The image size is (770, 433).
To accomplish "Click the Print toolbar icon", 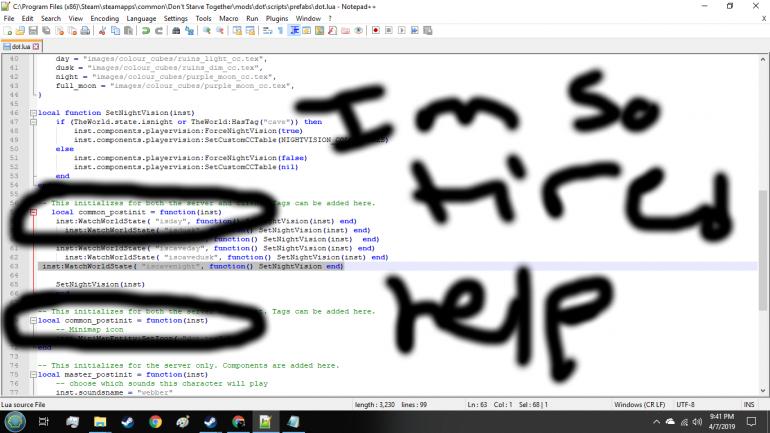I will [x=85, y=30].
